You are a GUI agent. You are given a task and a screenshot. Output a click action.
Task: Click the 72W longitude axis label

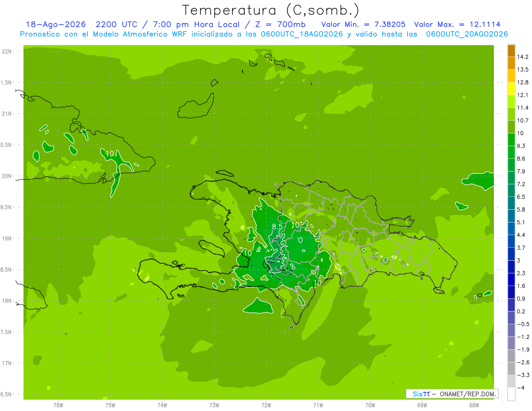click(266, 405)
